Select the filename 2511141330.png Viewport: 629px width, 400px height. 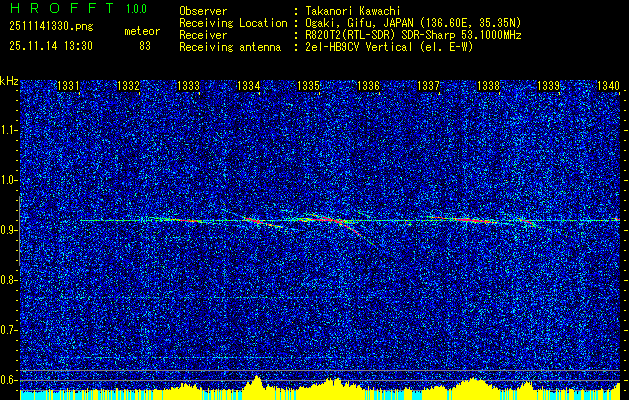[x=51, y=27]
